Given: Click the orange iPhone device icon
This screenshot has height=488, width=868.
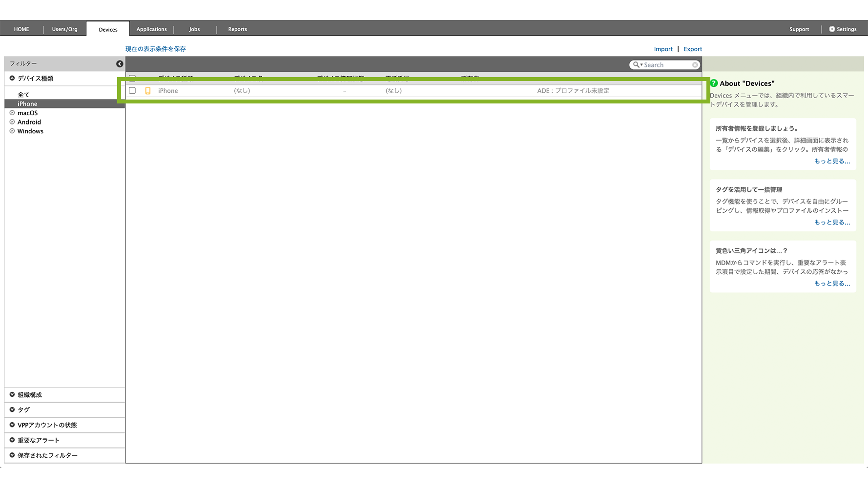Looking at the screenshot, I should tap(148, 91).
